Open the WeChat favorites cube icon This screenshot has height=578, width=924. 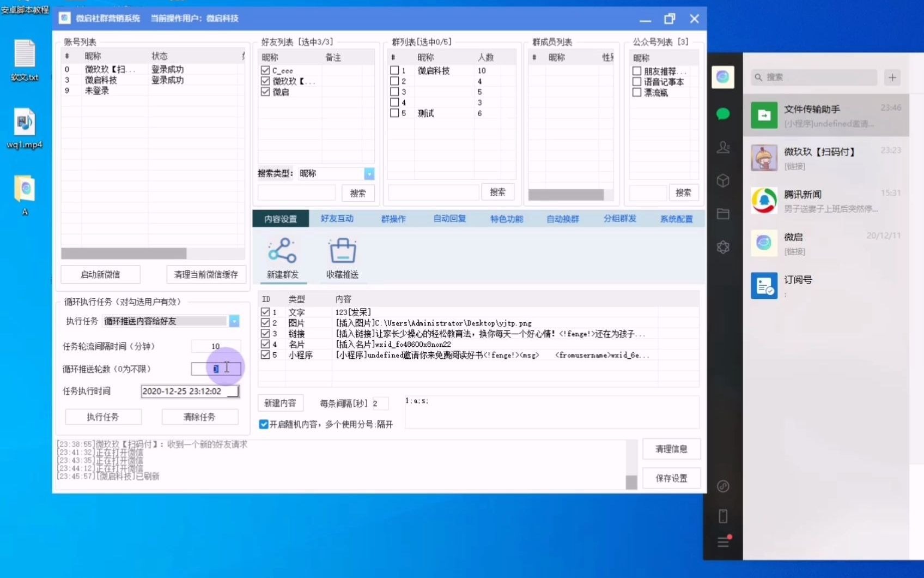(723, 180)
